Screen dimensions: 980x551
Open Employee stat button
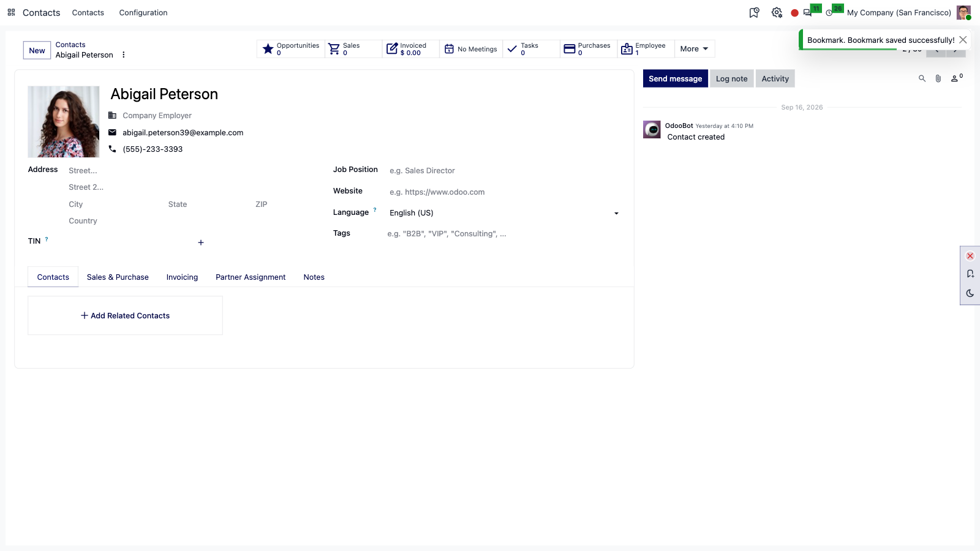click(x=646, y=49)
